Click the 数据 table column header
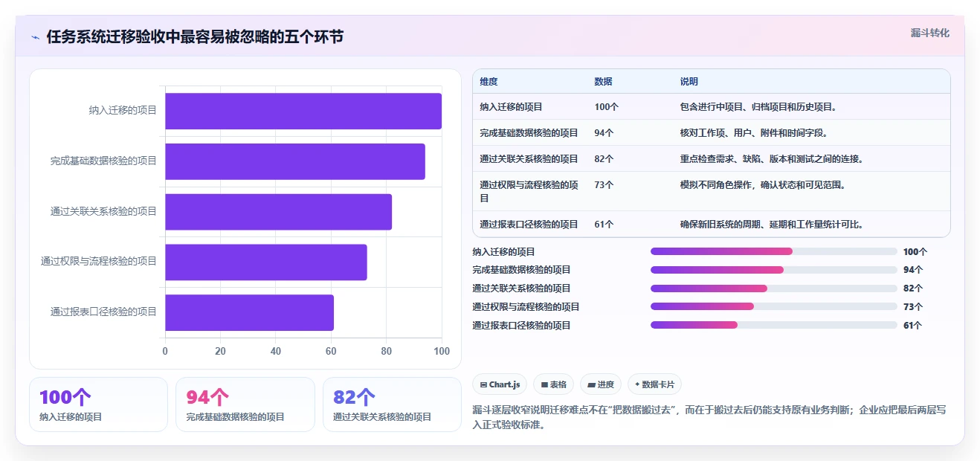The width and height of the screenshot is (980, 461). 603,82
